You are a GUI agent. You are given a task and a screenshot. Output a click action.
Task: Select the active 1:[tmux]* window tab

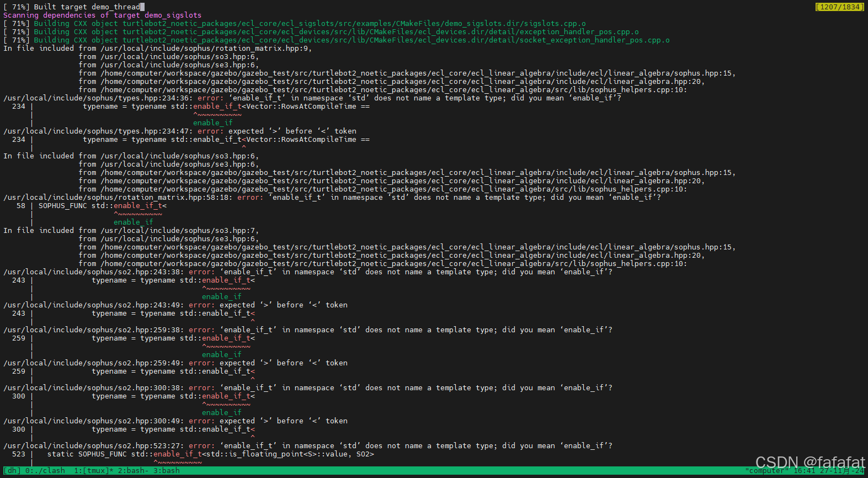pyautogui.click(x=94, y=471)
